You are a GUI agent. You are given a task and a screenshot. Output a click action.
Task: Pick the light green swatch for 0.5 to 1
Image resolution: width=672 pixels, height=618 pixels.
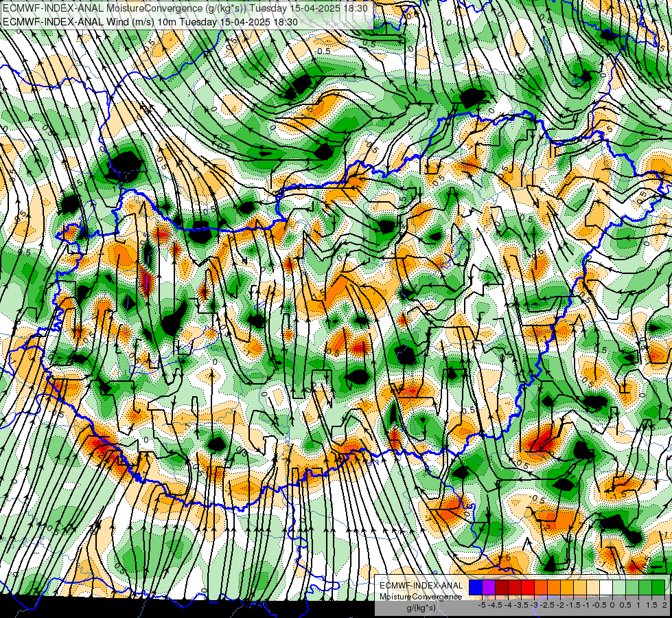[632, 588]
